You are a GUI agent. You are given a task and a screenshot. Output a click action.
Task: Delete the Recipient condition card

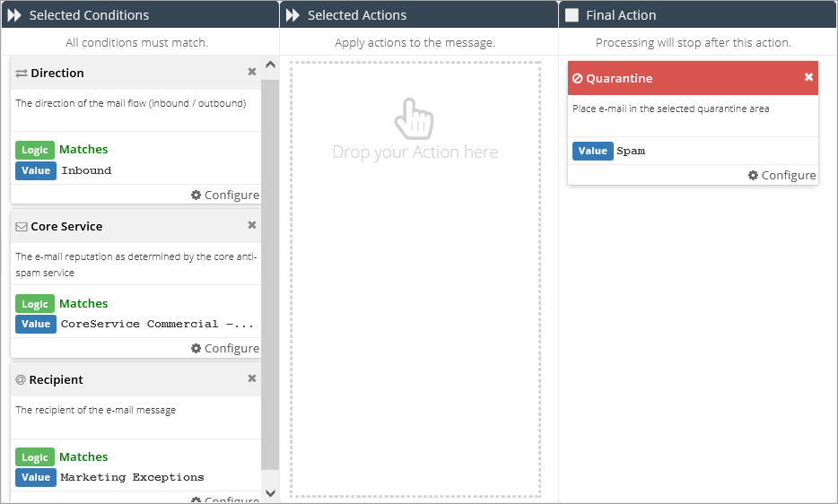[x=252, y=379]
